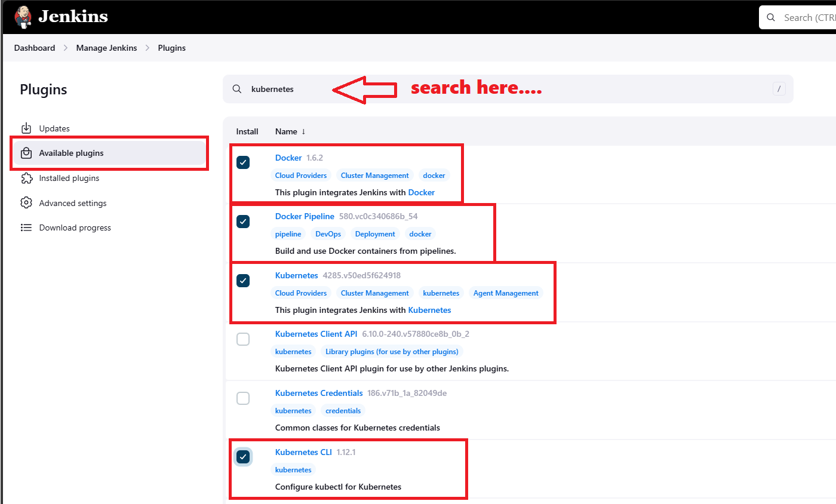Click the Docker version 1.6.2 text
The width and height of the screenshot is (836, 504).
click(315, 158)
